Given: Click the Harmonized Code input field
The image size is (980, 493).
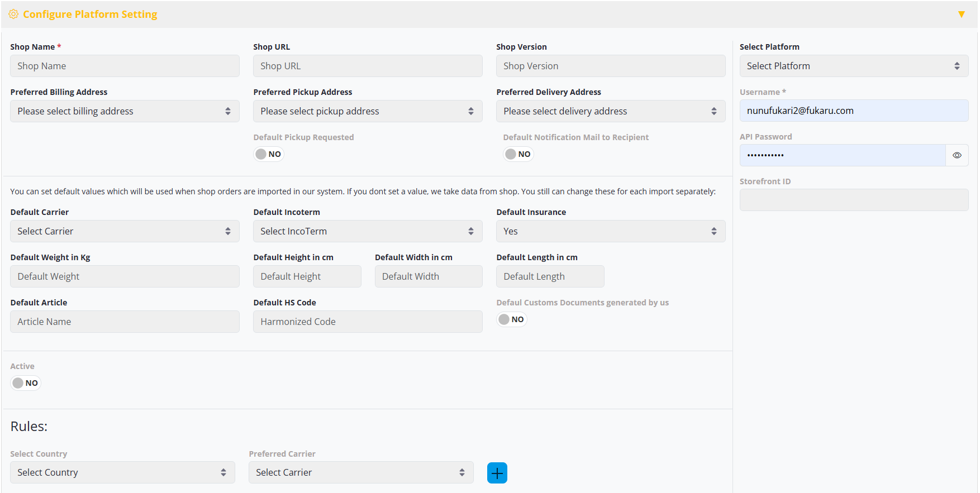Looking at the screenshot, I should coord(368,322).
